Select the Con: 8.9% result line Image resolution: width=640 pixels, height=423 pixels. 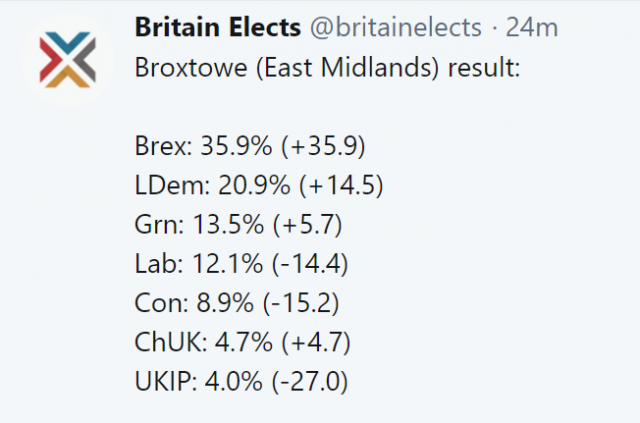click(237, 303)
